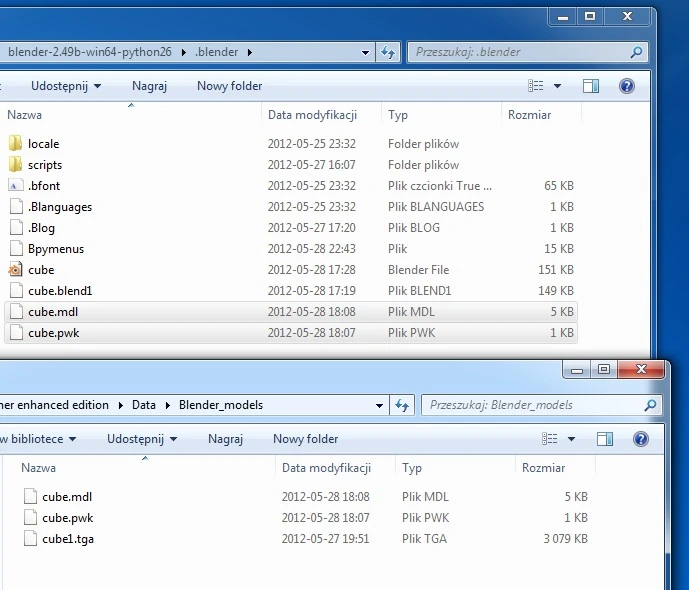689x590 pixels.
Task: Click search magnifier in Blender_models window
Action: [x=650, y=405]
